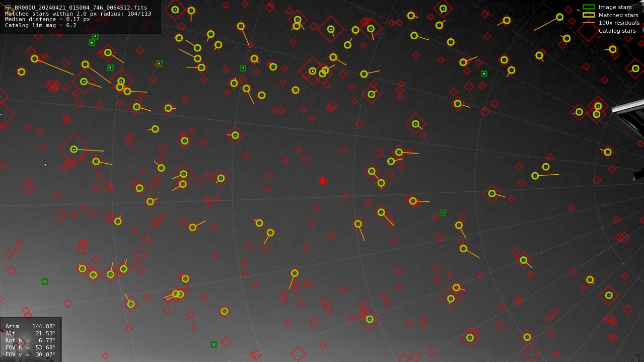This screenshot has width=644, height=362.
Task: Click the yellow Matched stars legend square
Action: [x=589, y=15]
